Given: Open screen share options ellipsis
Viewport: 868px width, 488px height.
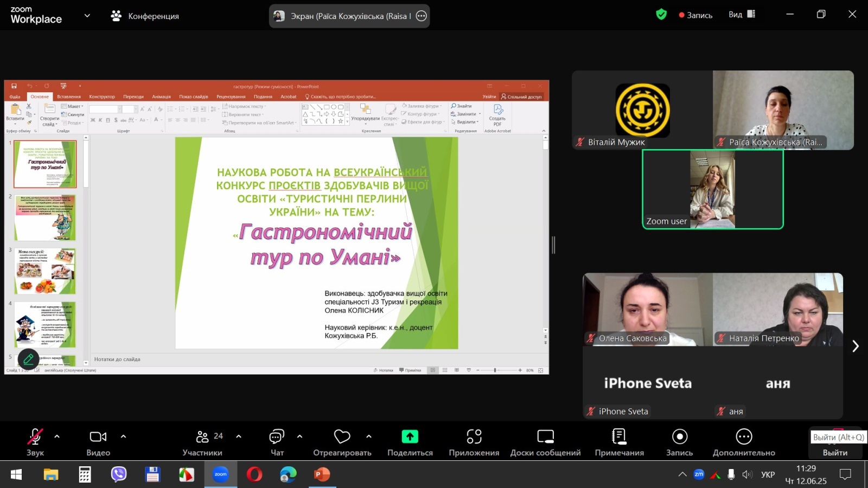Looking at the screenshot, I should tap(422, 16).
